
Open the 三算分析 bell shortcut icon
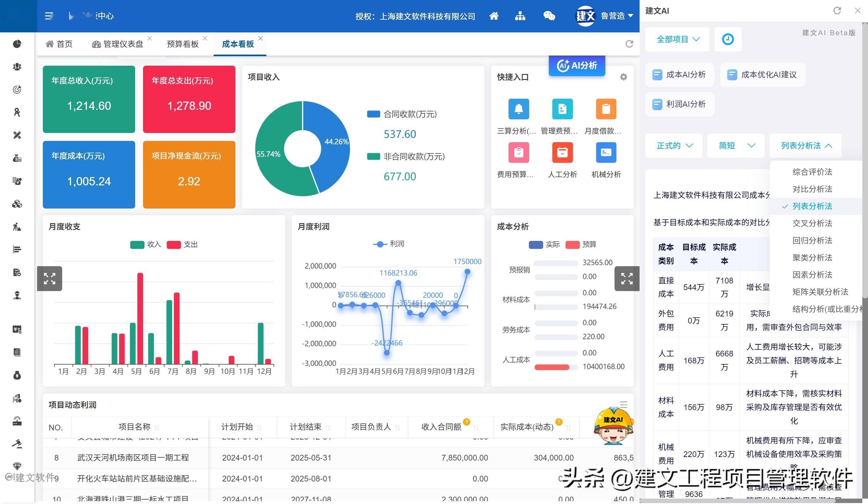point(518,109)
